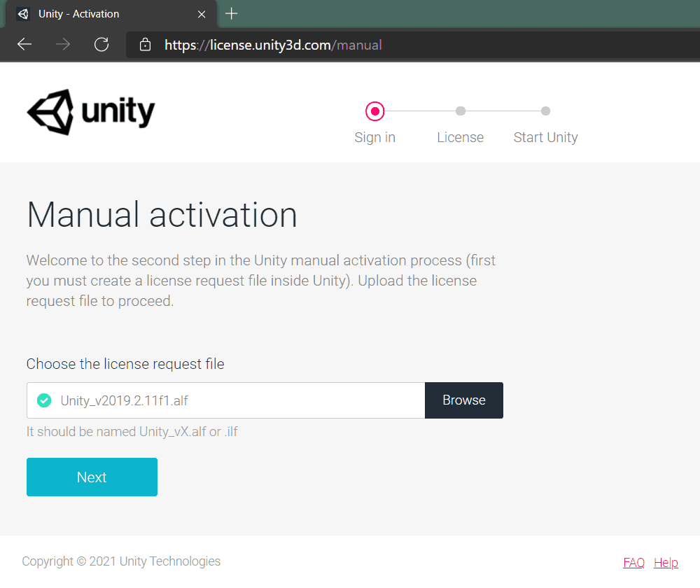
Task: Select the Start Unity step dot
Action: [546, 111]
